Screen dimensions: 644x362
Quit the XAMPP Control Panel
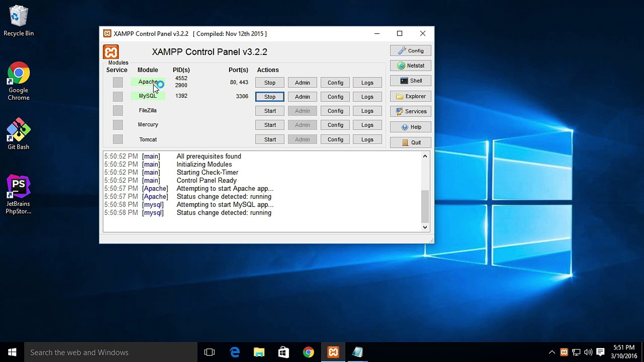[410, 142]
